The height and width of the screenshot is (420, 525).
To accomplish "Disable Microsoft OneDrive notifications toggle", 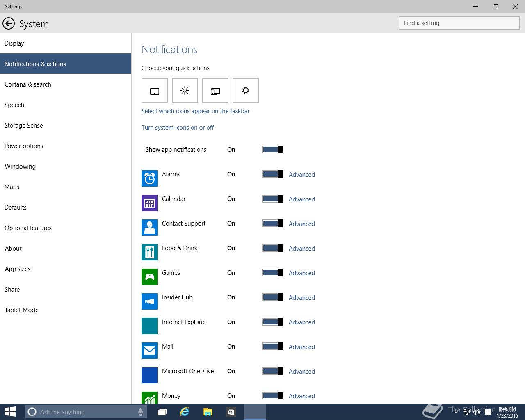I will coord(272,371).
